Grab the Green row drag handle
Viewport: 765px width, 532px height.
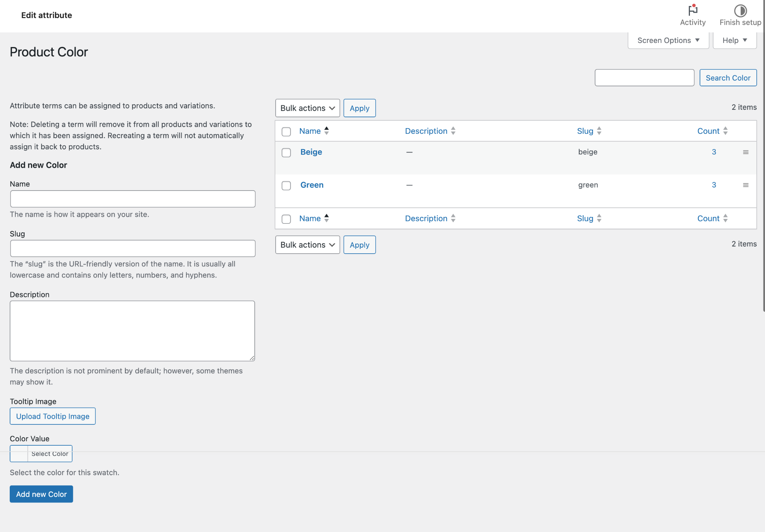pyautogui.click(x=746, y=185)
